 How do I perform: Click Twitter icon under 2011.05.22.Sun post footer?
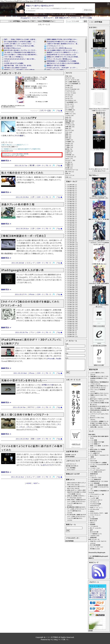point(54,477)
